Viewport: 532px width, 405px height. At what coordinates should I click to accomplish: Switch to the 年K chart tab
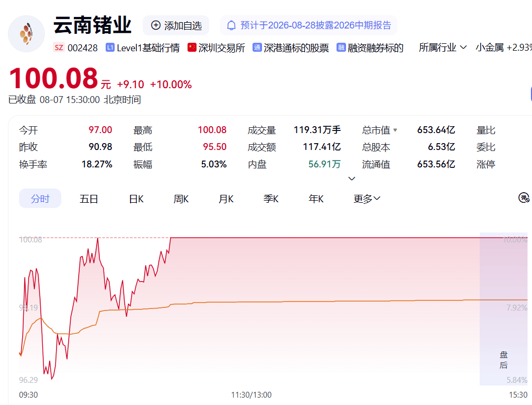tap(316, 199)
